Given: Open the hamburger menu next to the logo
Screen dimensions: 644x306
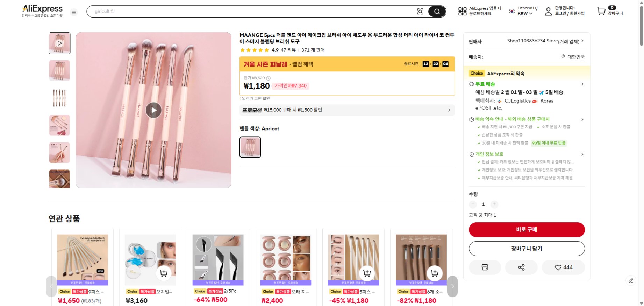Looking at the screenshot, I should point(73,12).
